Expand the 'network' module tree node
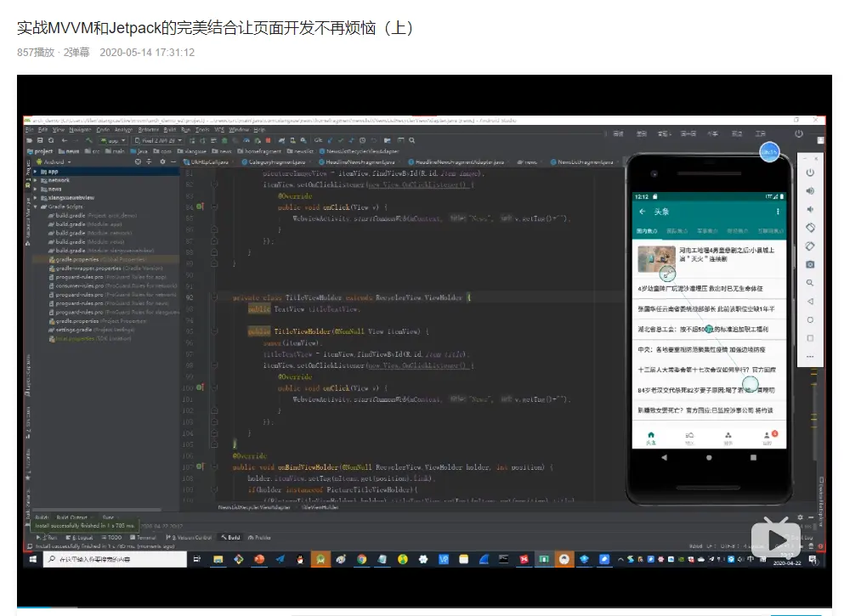The height and width of the screenshot is (616, 844). pyautogui.click(x=36, y=180)
